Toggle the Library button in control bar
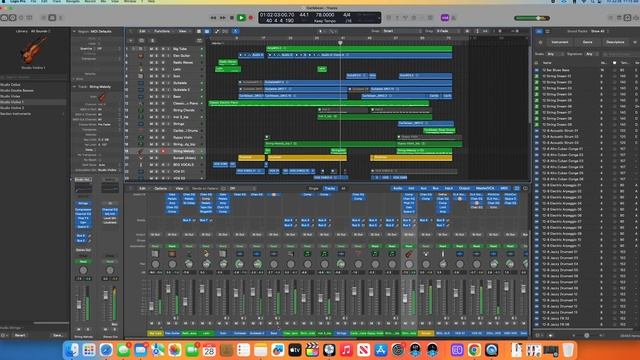 [4, 18]
